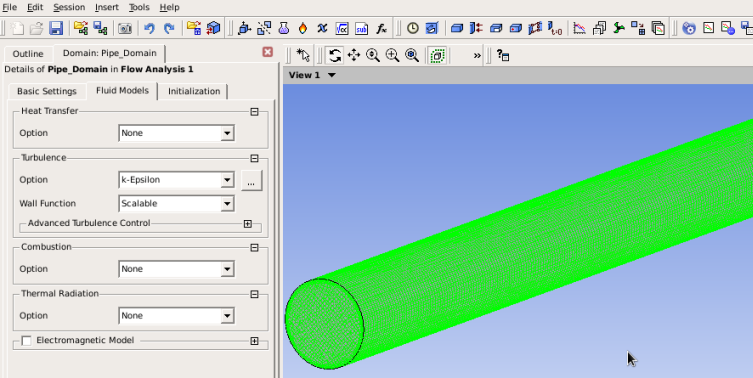Open the Material flask icon
The width and height of the screenshot is (753, 378).
tap(283, 28)
